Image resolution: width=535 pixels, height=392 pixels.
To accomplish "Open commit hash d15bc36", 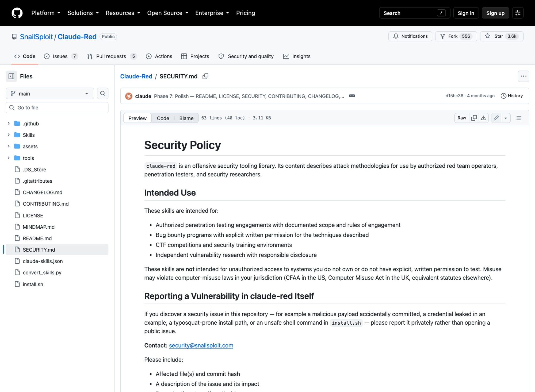I will click(x=454, y=96).
